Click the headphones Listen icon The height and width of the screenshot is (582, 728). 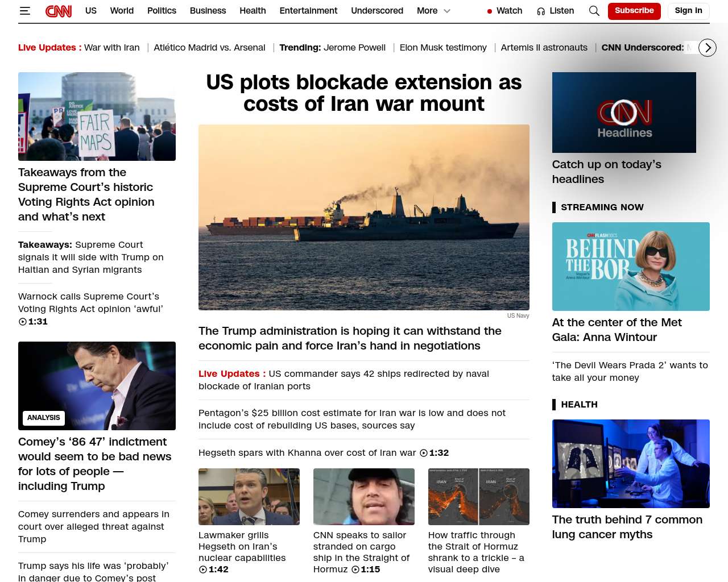541,11
